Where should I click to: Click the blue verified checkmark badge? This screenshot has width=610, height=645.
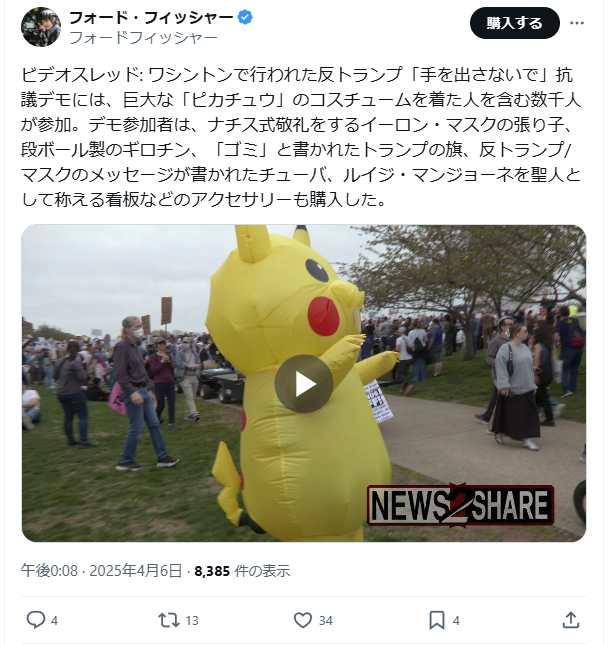(246, 18)
